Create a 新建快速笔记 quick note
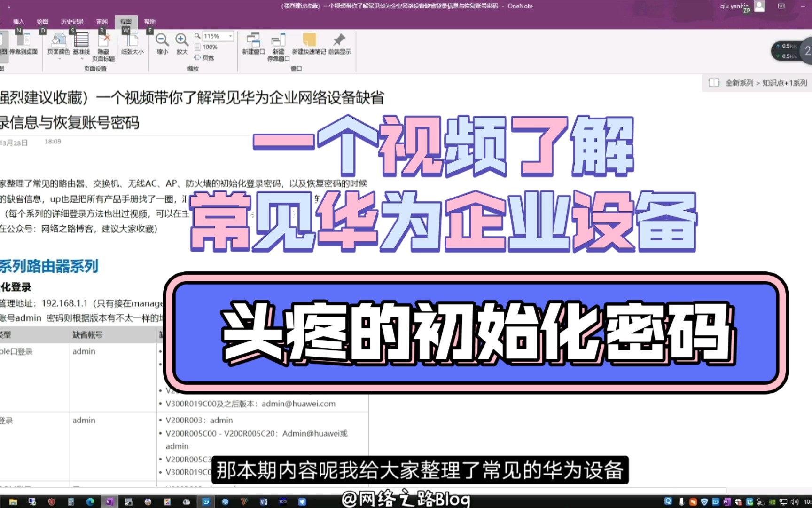 pyautogui.click(x=309, y=44)
